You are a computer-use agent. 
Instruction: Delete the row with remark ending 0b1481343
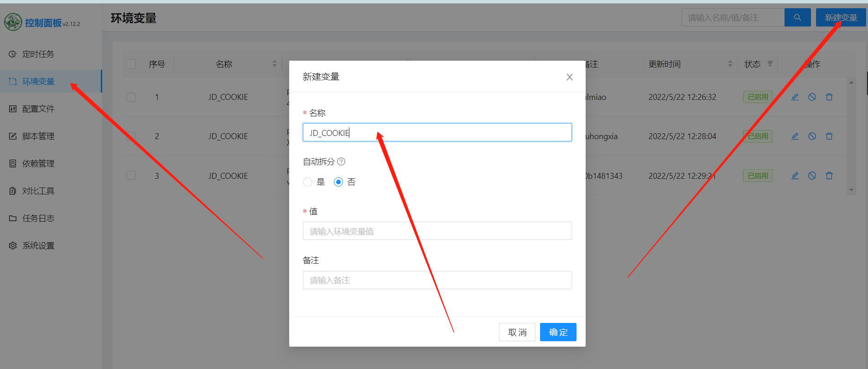829,176
